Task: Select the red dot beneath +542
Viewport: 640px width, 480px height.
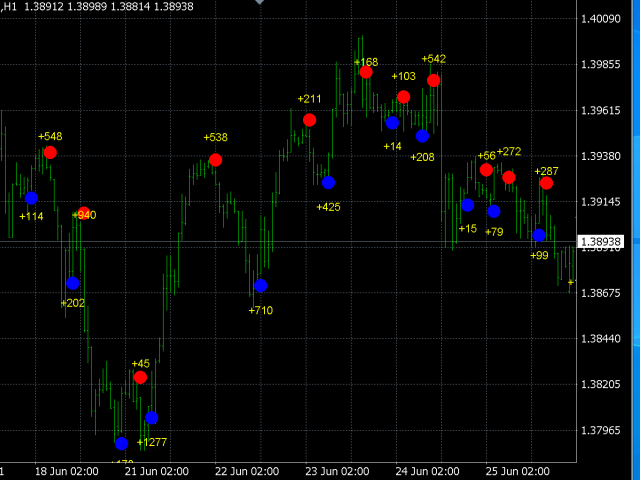Action: click(433, 80)
